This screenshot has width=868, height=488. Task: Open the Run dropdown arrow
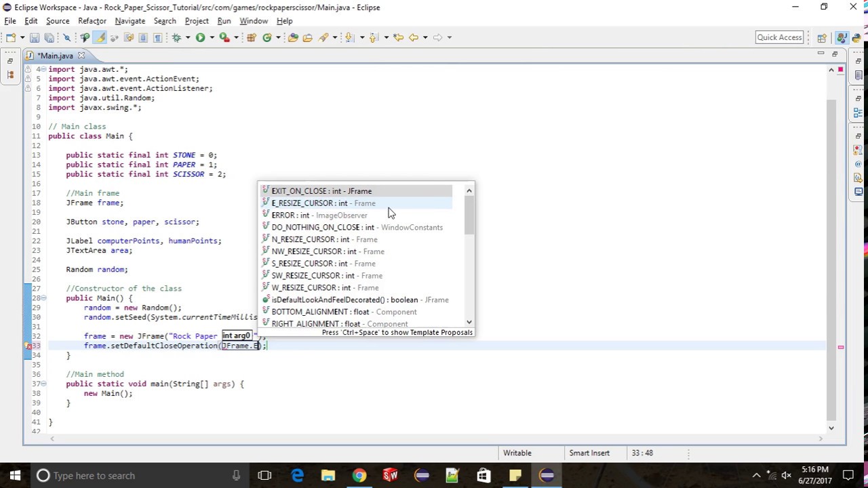click(x=212, y=37)
